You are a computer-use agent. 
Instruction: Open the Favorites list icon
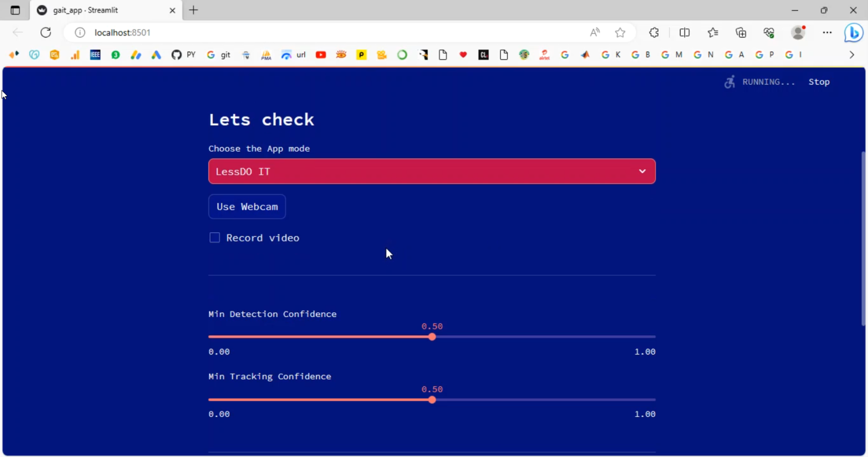pos(713,32)
